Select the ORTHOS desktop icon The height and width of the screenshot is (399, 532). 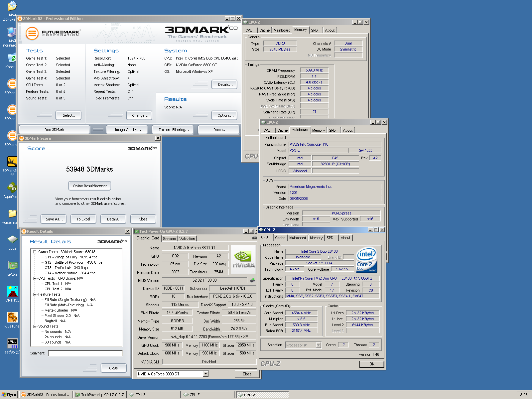point(12,294)
